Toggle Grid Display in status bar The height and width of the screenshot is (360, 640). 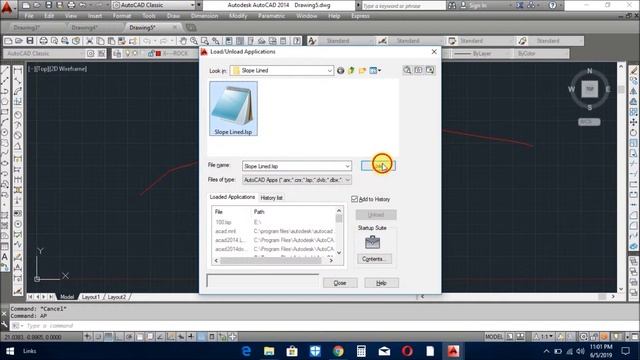pyautogui.click(x=109, y=337)
